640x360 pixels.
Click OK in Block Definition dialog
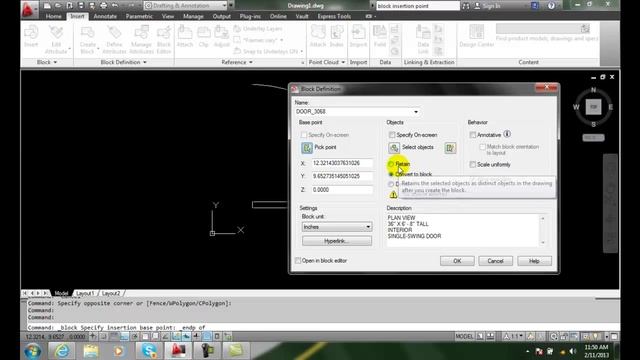pyautogui.click(x=457, y=261)
